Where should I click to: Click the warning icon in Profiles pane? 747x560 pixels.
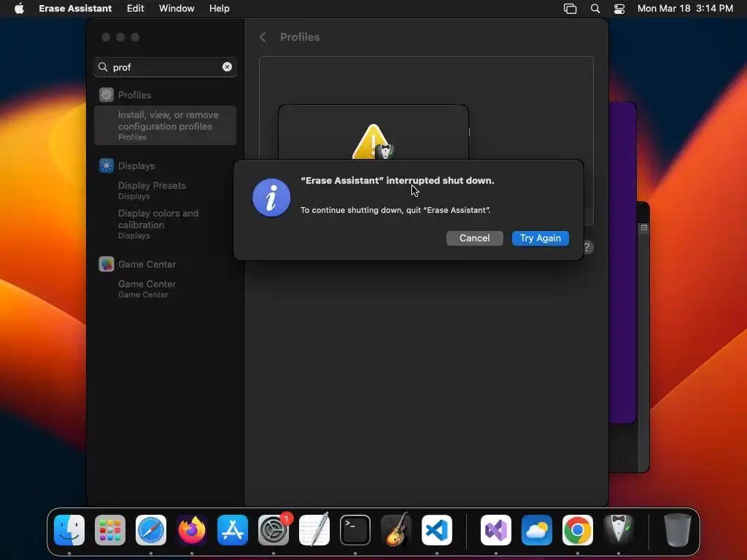[x=373, y=141]
